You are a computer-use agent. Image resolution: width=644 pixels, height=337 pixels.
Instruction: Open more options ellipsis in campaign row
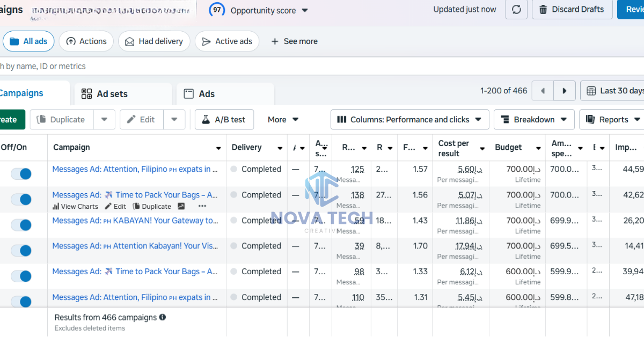202,206
